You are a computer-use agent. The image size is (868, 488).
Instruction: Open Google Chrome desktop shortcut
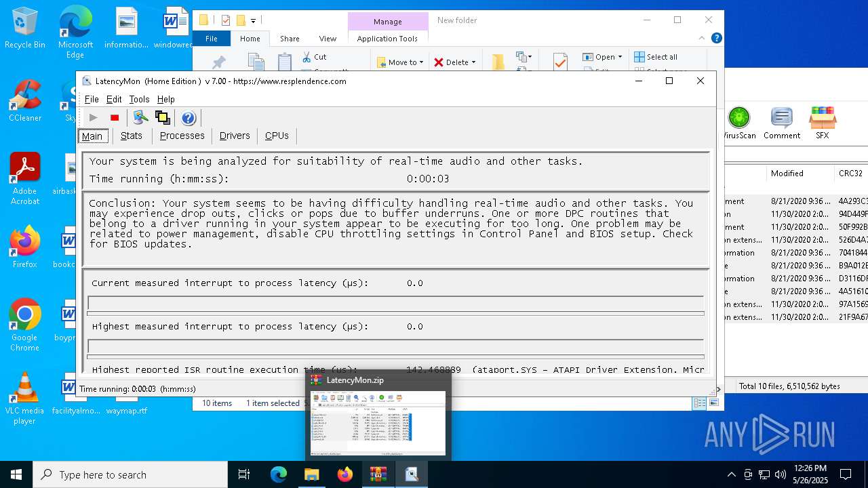click(x=25, y=325)
